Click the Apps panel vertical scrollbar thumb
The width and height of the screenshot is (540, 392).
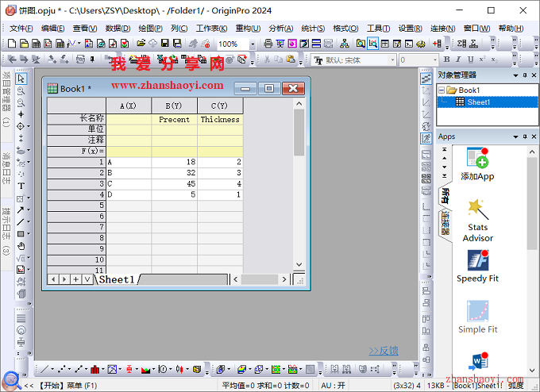(532, 204)
